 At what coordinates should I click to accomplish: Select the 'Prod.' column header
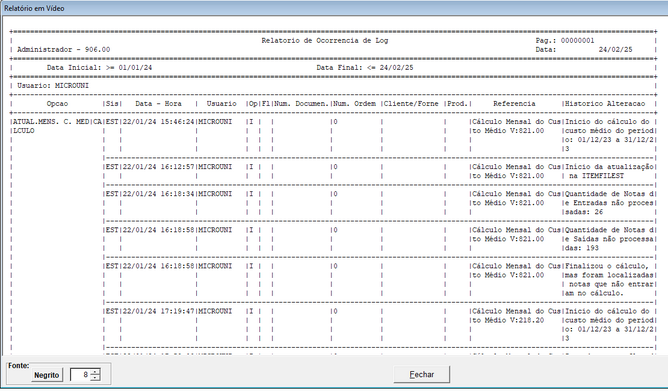point(458,104)
